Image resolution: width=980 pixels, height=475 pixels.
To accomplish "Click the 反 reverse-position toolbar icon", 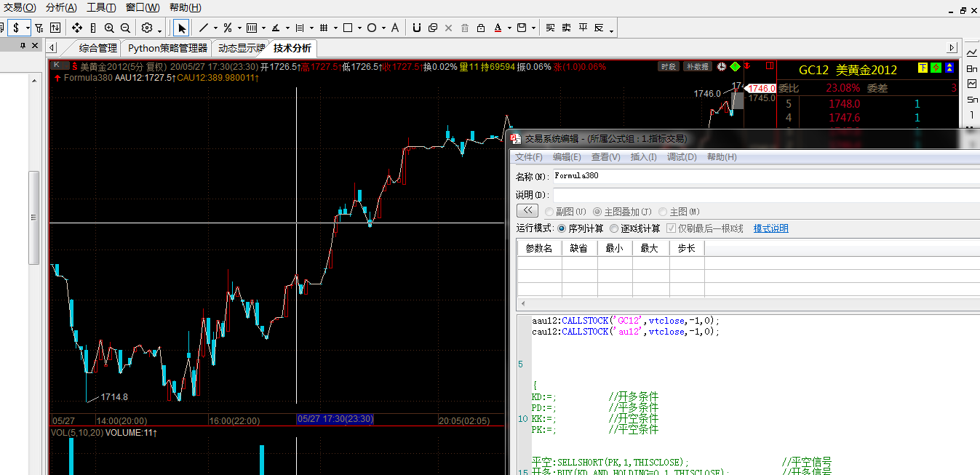I will coord(599,28).
